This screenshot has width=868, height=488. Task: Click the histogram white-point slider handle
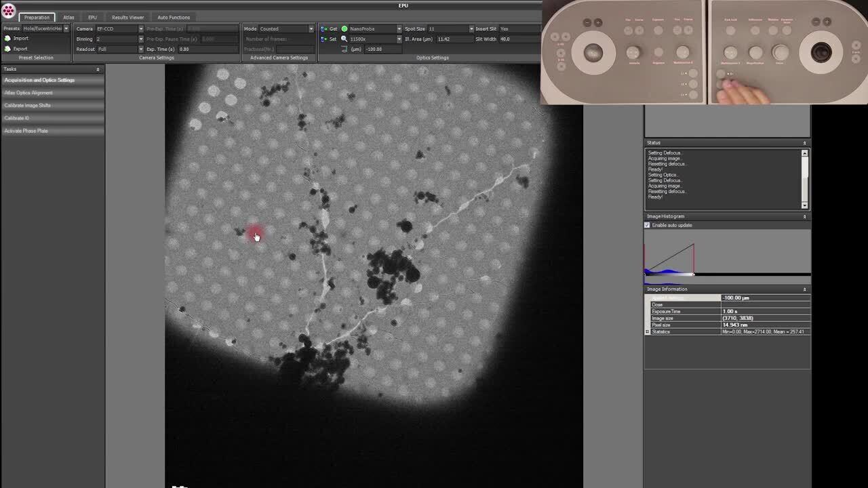pos(693,274)
